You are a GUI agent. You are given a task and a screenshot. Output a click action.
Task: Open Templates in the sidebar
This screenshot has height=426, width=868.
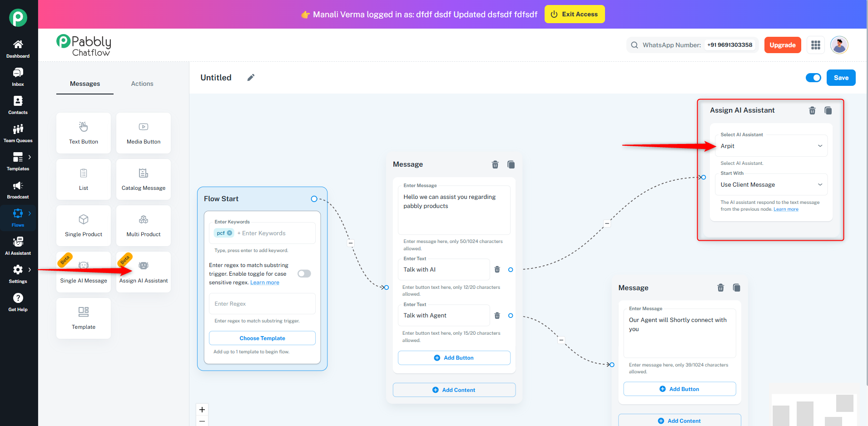(18, 162)
